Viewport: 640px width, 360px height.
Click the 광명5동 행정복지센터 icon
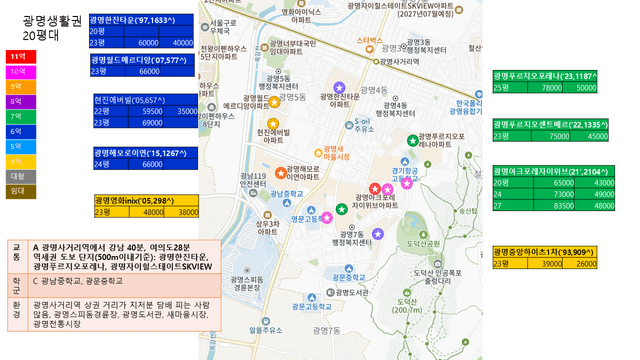[x=279, y=71]
